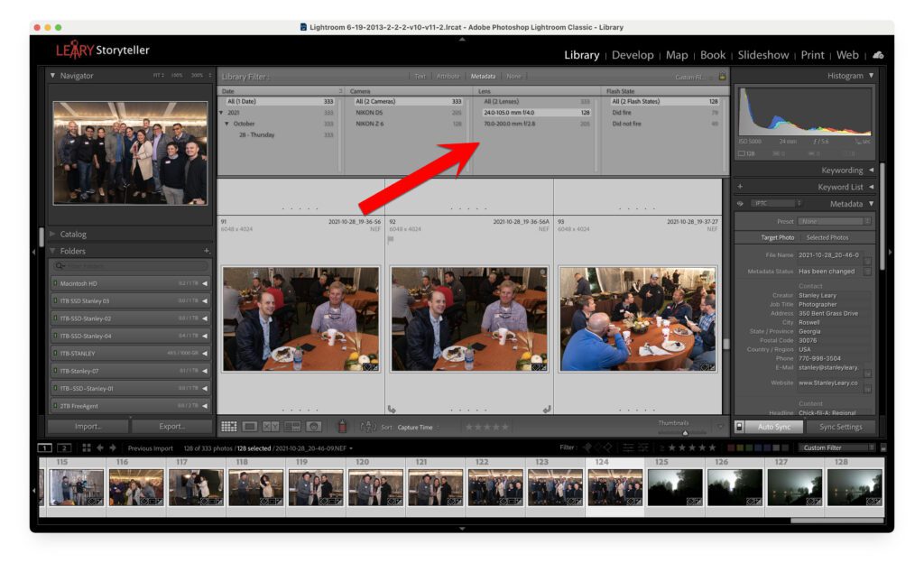Select Target Photo option

coord(777,237)
